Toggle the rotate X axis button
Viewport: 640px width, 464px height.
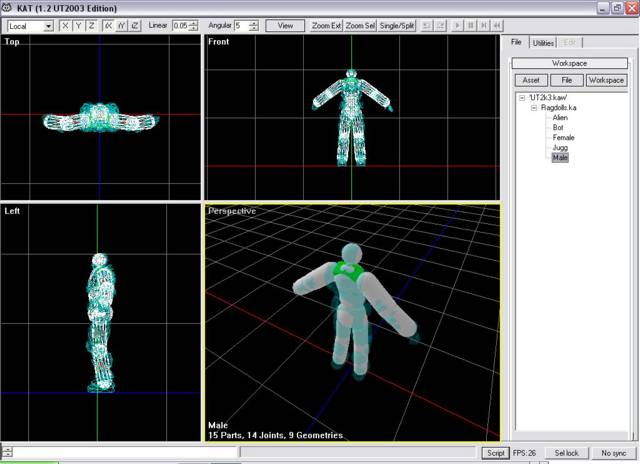coord(108,26)
